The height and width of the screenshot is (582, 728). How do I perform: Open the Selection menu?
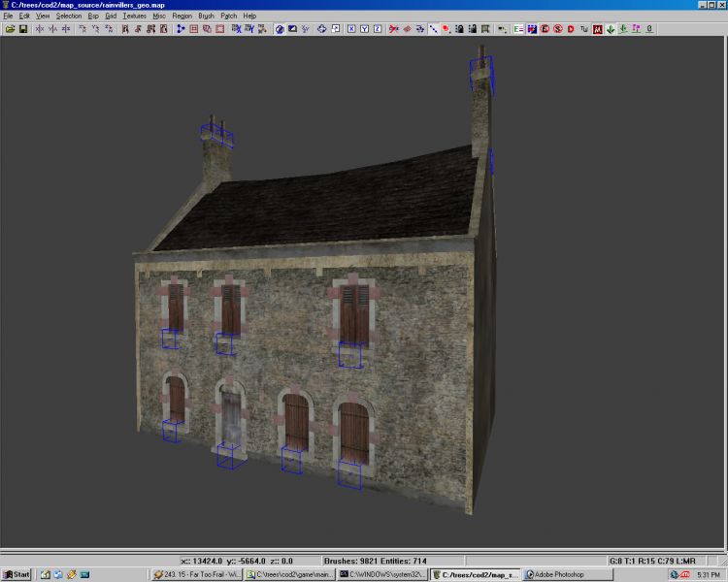(x=69, y=16)
